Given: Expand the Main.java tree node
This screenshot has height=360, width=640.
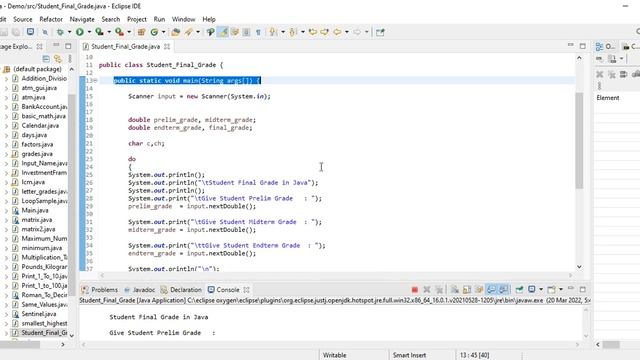Looking at the screenshot, I should pos(6,210).
